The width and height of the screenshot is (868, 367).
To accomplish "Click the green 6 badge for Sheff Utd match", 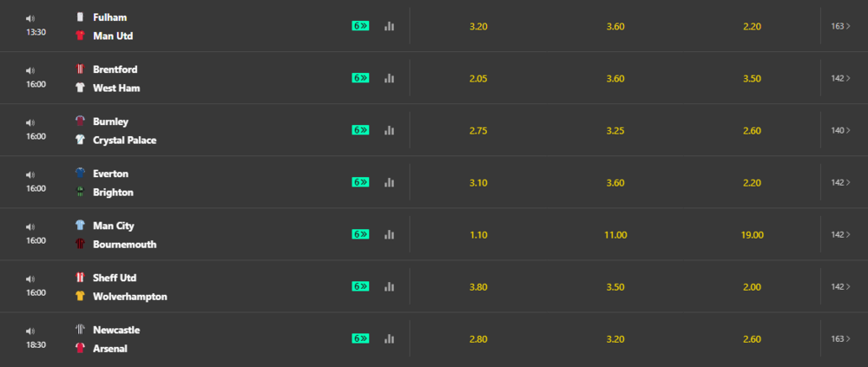I will point(360,286).
